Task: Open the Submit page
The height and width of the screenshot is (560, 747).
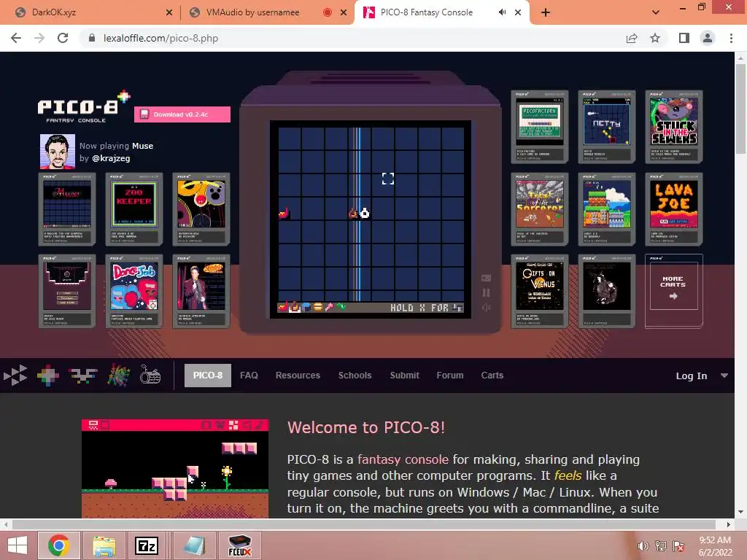Action: [404, 376]
